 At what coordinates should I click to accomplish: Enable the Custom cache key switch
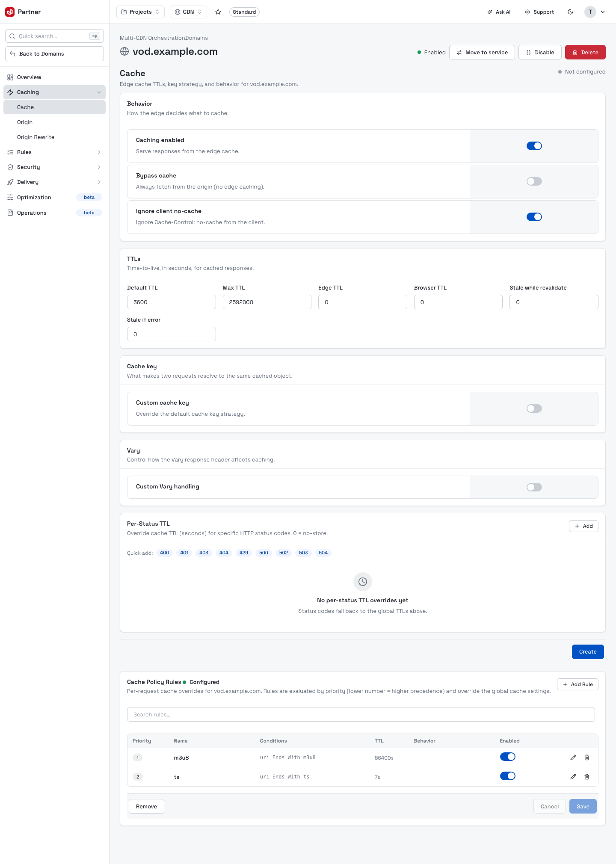pos(534,408)
